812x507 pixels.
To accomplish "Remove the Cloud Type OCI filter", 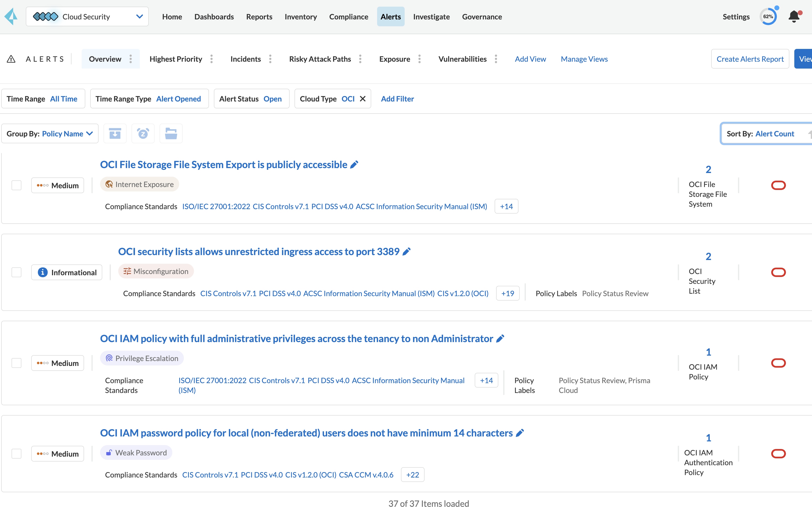I will (363, 99).
